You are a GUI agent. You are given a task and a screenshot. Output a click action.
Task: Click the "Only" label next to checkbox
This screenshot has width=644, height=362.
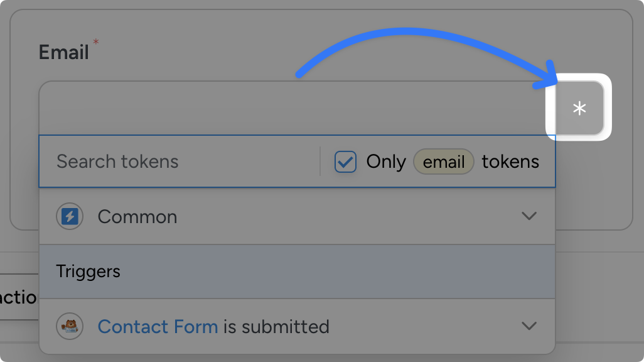tap(385, 162)
